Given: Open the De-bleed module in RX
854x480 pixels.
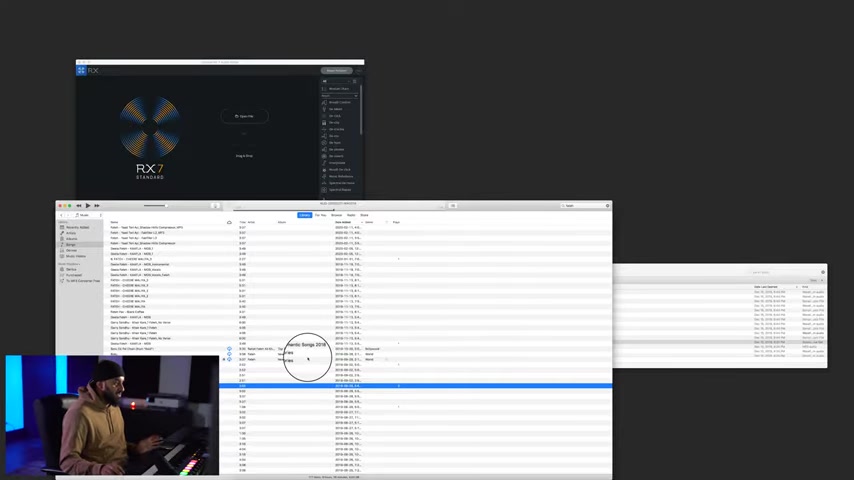Looking at the screenshot, I should click(337, 109).
